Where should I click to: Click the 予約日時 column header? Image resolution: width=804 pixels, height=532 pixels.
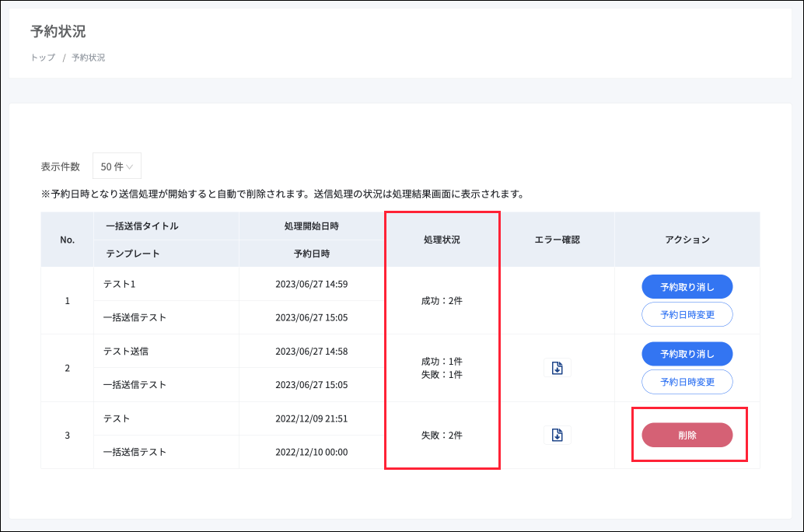pyautogui.click(x=311, y=254)
